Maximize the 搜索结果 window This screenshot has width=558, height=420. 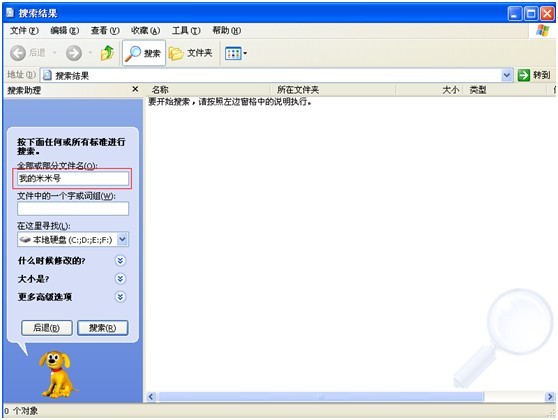pos(531,14)
